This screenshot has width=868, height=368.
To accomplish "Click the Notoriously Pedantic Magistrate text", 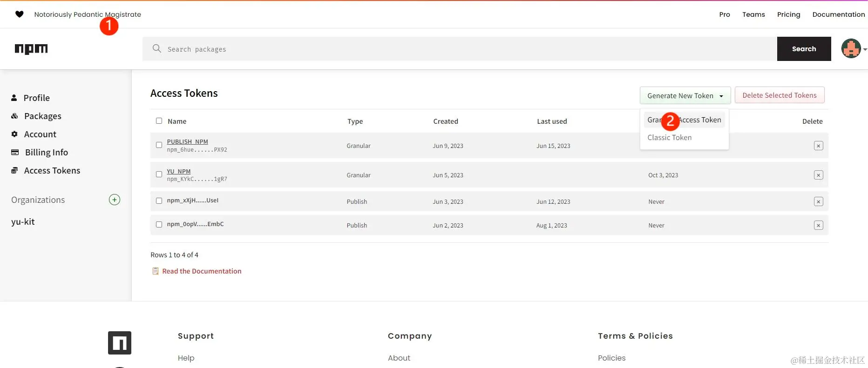I will pos(88,14).
